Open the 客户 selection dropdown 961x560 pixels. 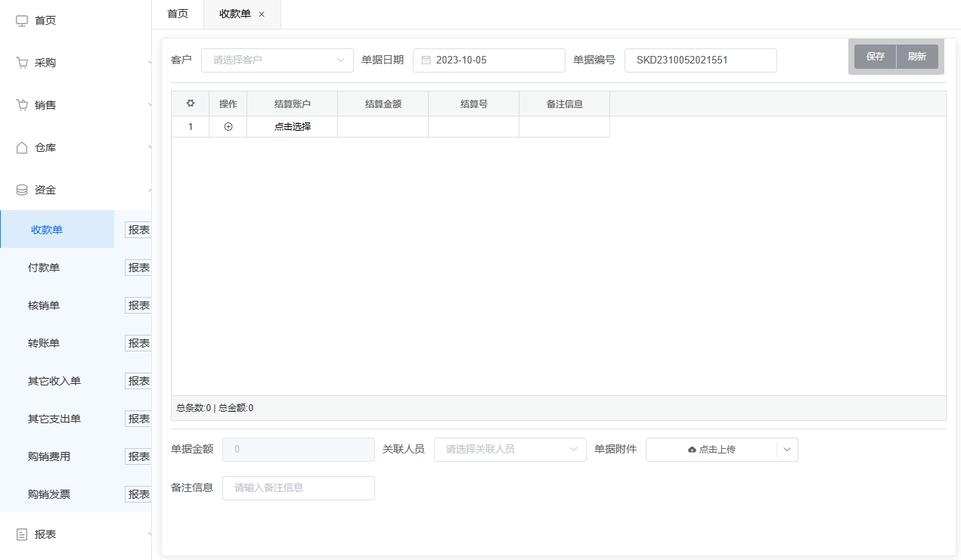(277, 60)
